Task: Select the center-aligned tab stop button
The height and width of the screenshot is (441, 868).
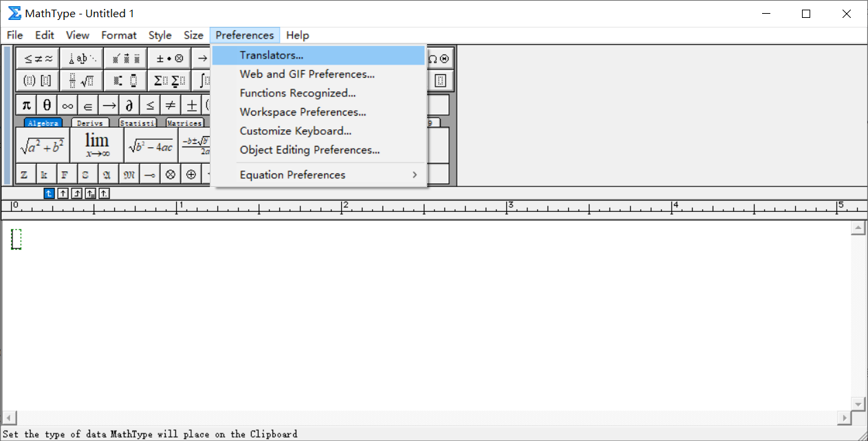Action: point(63,193)
